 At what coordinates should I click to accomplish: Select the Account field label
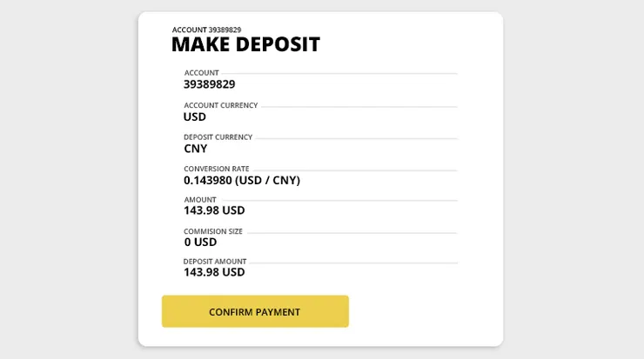(x=202, y=73)
